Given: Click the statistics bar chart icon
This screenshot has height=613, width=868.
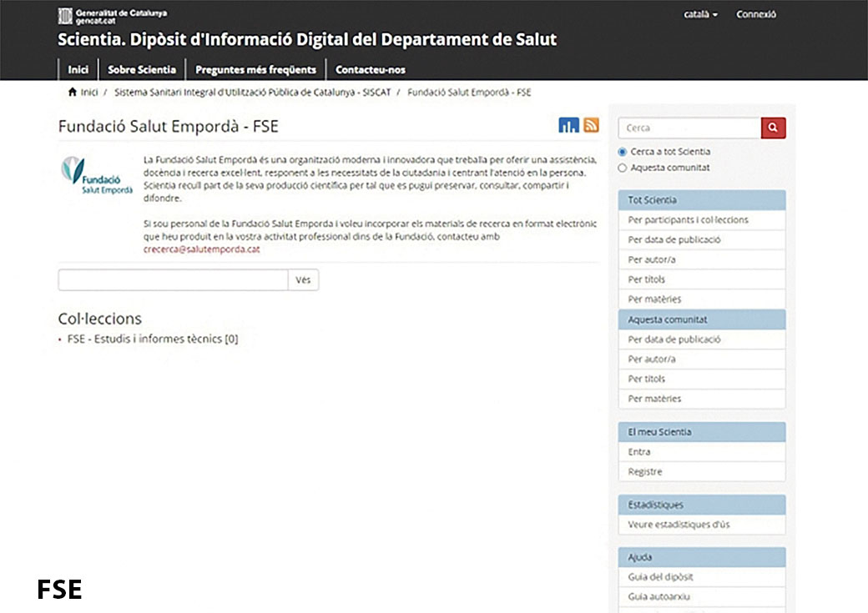Looking at the screenshot, I should point(568,126).
